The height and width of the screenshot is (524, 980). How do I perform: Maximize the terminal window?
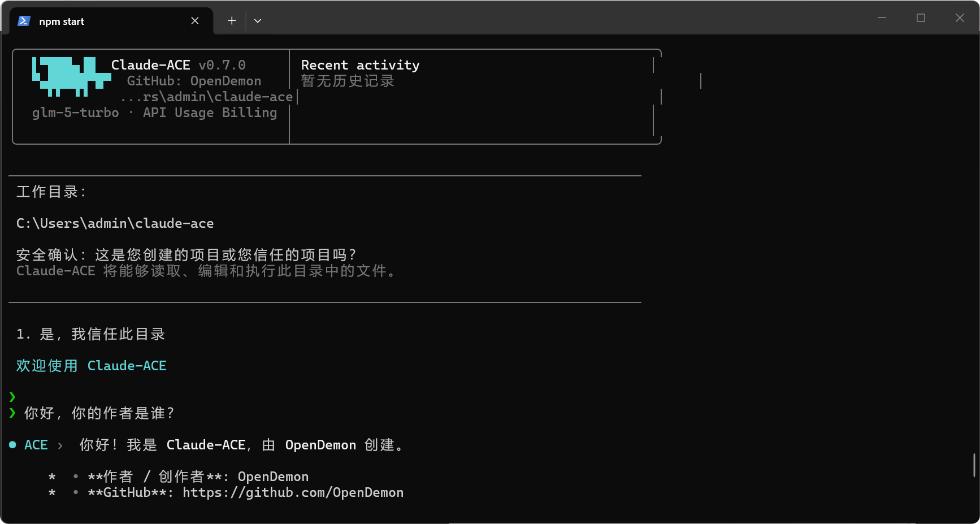click(x=921, y=18)
